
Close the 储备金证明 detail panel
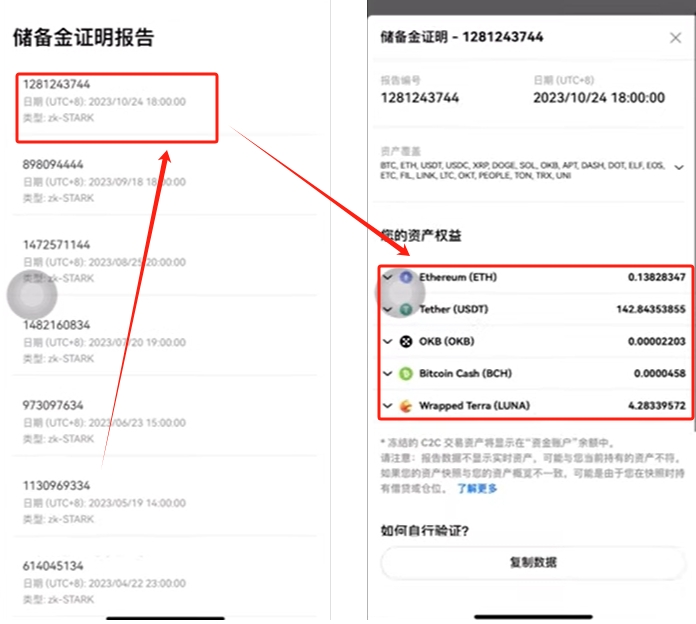pos(675,38)
